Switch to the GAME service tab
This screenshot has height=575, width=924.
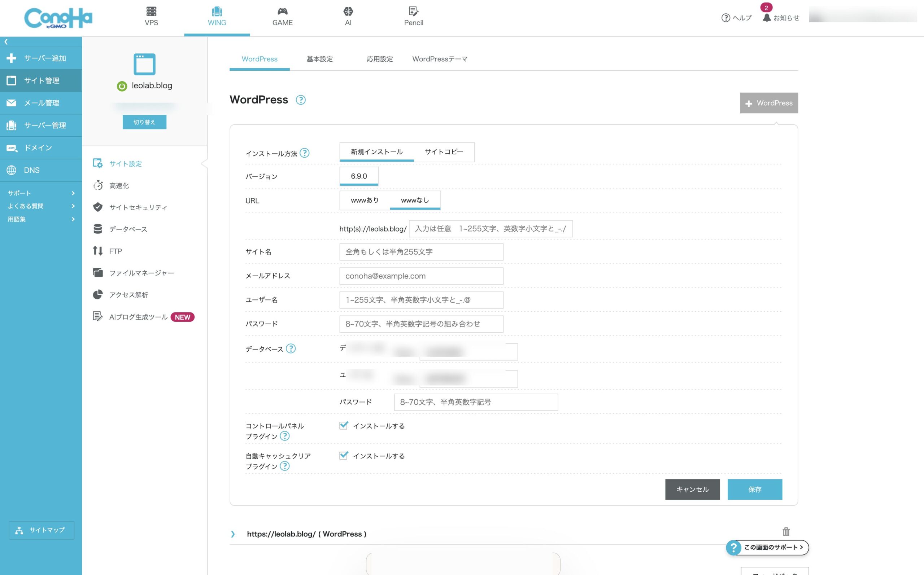pyautogui.click(x=282, y=17)
